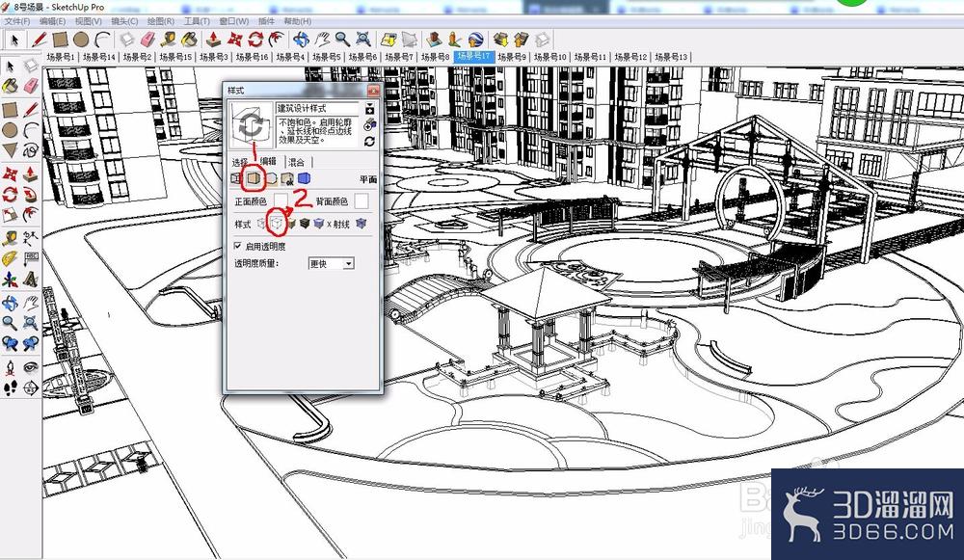The height and width of the screenshot is (560, 964).
Task: Pick the Axes tool in left toolbar
Action: click(10, 280)
